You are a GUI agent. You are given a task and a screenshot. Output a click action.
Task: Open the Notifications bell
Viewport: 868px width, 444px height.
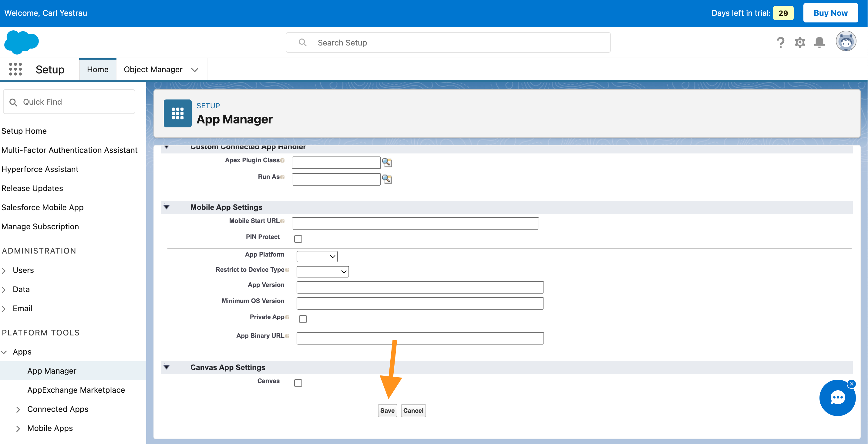pyautogui.click(x=819, y=42)
